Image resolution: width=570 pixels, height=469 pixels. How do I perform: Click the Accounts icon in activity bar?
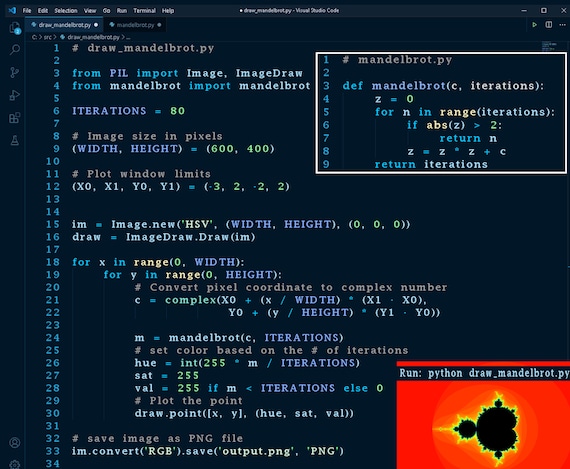click(x=15, y=442)
